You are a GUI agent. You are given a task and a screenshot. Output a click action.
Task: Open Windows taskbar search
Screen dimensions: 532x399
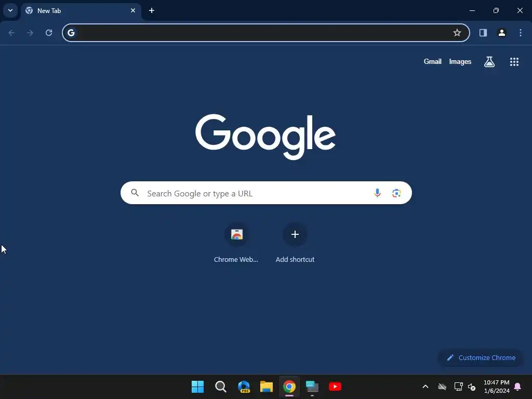tap(220, 387)
